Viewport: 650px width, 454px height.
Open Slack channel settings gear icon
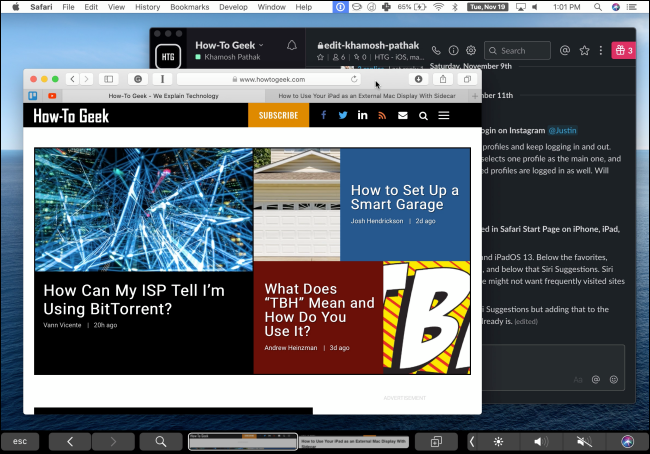coord(471,51)
